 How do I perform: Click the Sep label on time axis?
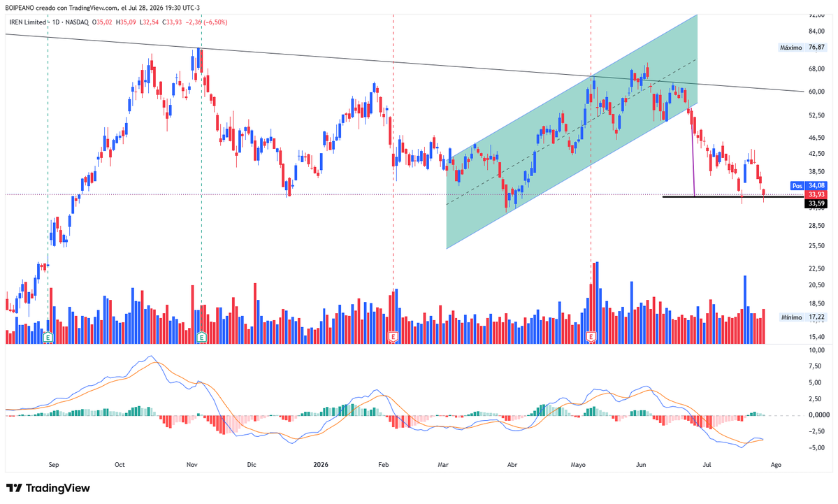53,465
